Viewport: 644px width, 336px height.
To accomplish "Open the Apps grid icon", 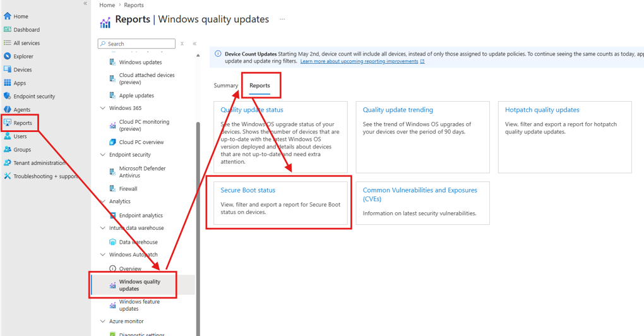I will click(x=8, y=83).
